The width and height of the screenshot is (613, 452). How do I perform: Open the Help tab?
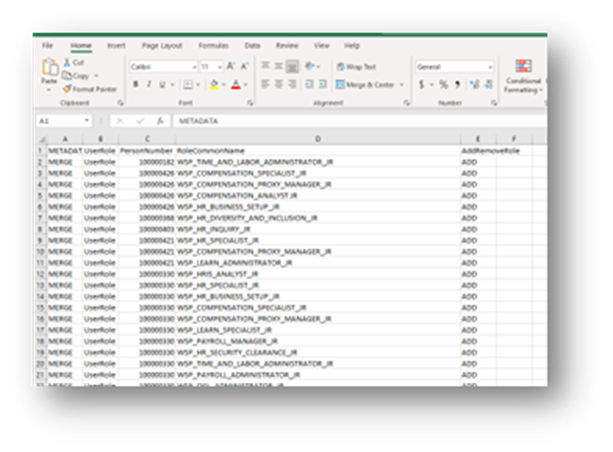[x=351, y=45]
